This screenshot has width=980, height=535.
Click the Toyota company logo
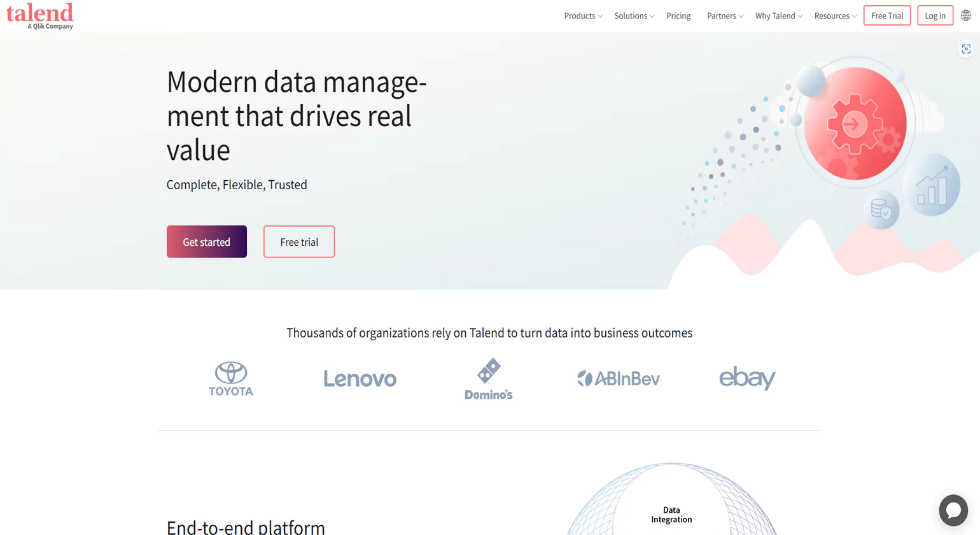click(231, 378)
